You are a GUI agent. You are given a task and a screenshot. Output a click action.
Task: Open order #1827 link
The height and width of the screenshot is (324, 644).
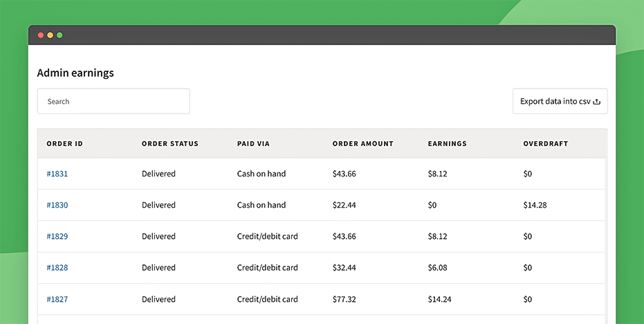point(57,299)
